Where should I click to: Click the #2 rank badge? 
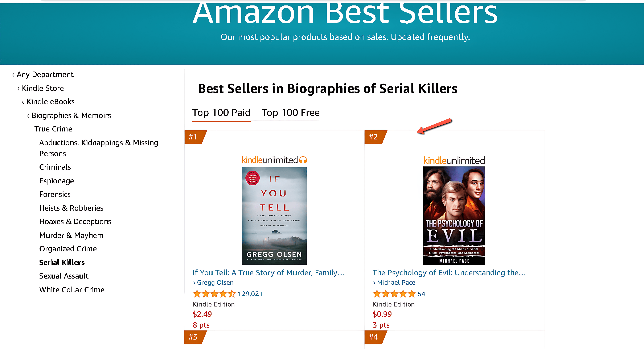pyautogui.click(x=375, y=137)
